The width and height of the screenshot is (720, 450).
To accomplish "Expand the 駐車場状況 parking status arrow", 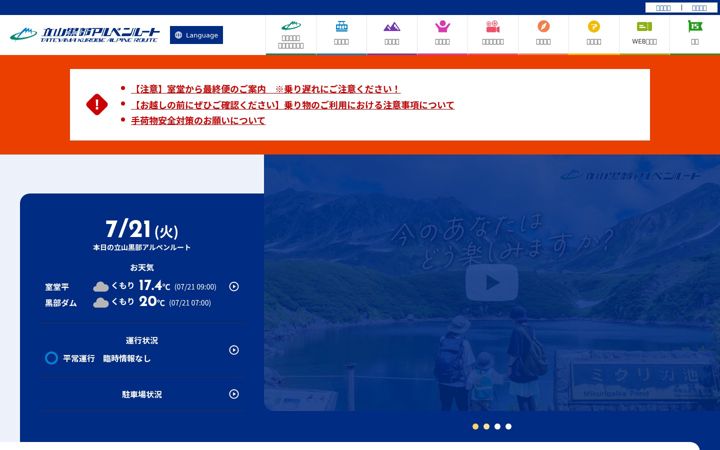I will tap(234, 394).
